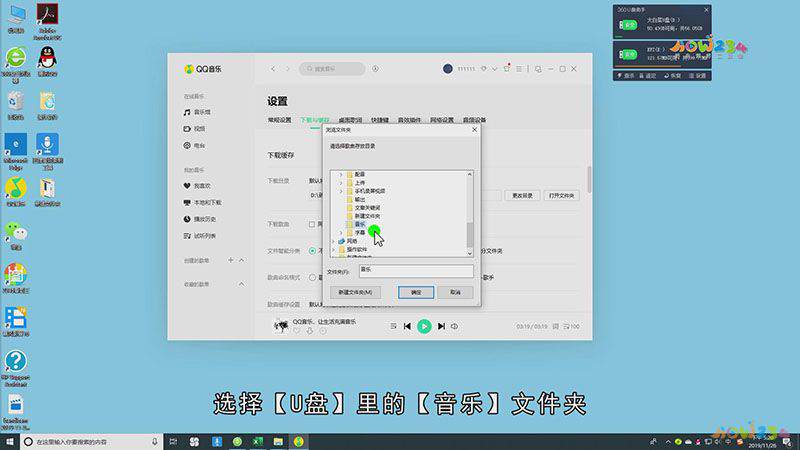Switch to the 桌面歌词 tab

[350, 120]
